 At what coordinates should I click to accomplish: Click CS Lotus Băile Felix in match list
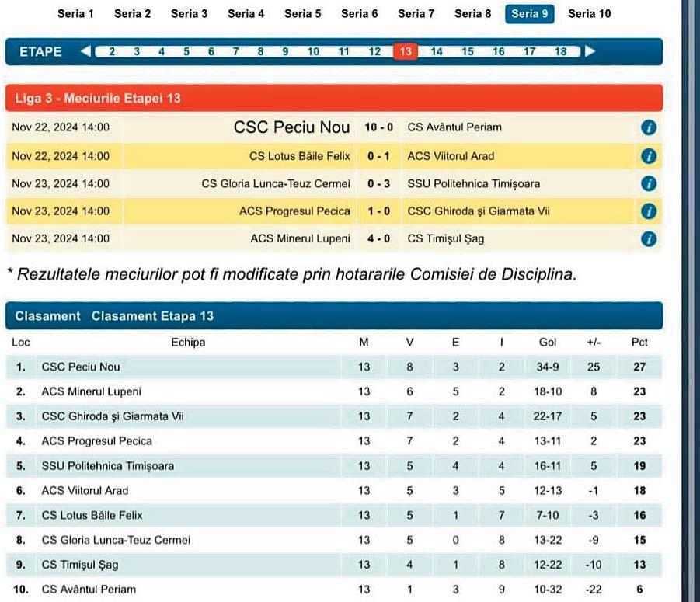tap(300, 156)
